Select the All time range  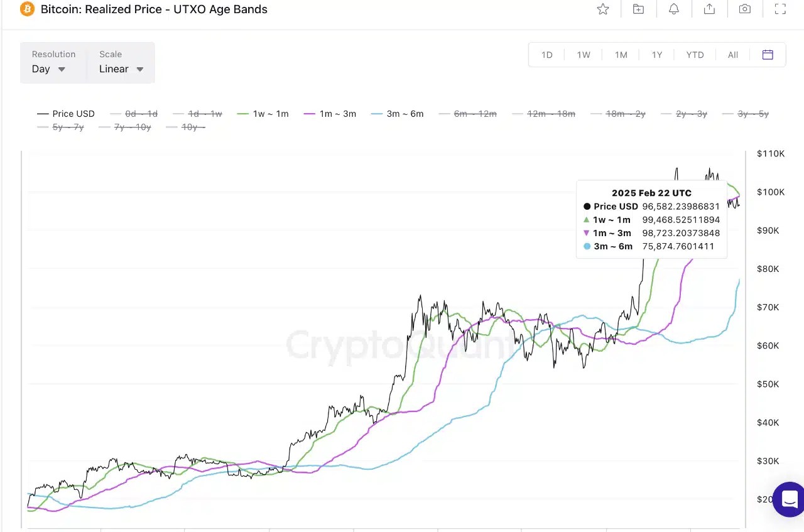click(x=732, y=55)
